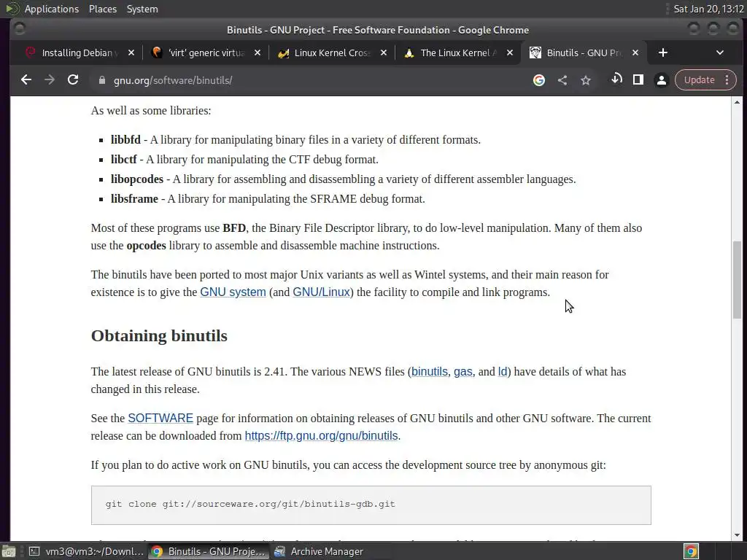Close the Installing Debian tab
This screenshot has width=747, height=560.
click(x=131, y=52)
